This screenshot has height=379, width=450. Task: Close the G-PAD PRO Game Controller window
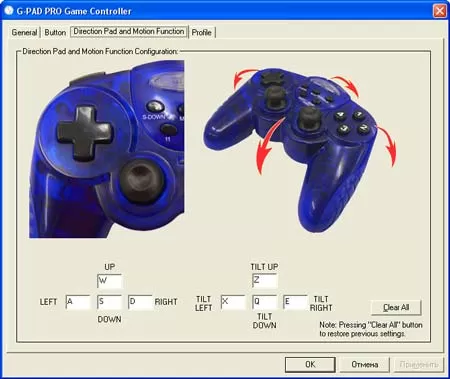(x=440, y=11)
